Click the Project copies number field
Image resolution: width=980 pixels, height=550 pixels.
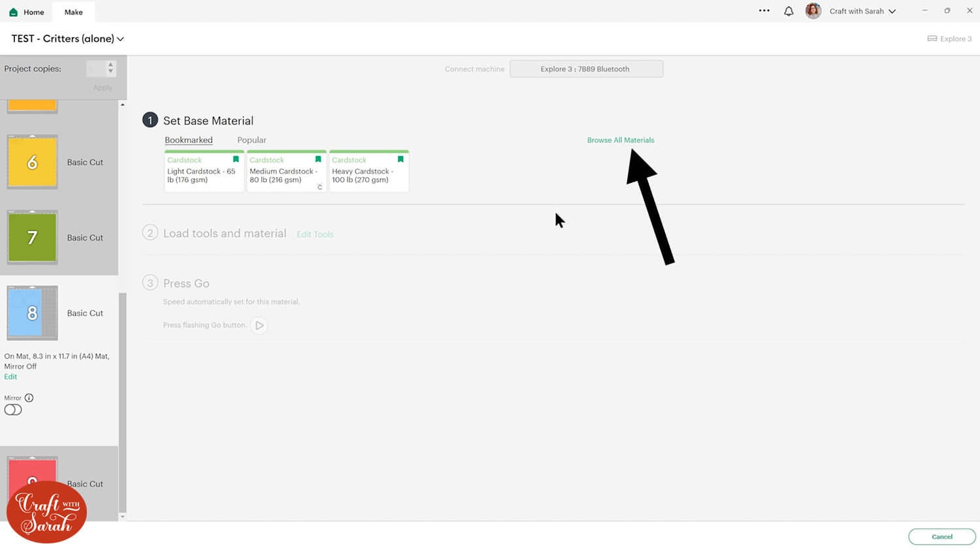(96, 68)
